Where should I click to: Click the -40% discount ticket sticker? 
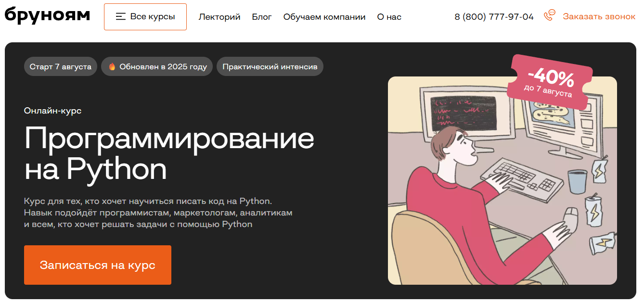(x=551, y=82)
